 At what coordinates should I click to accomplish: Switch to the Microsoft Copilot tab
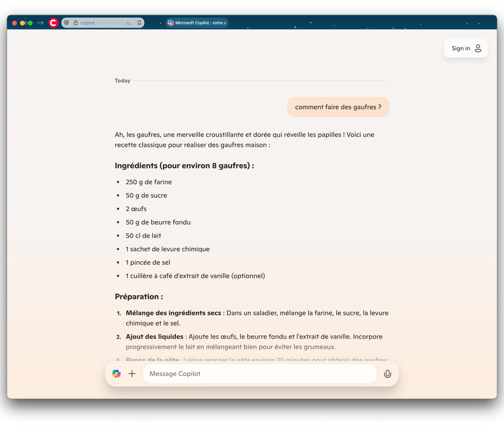pos(197,22)
